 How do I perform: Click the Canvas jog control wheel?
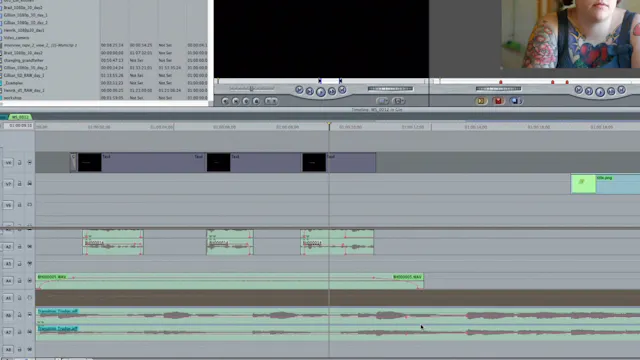[498, 89]
